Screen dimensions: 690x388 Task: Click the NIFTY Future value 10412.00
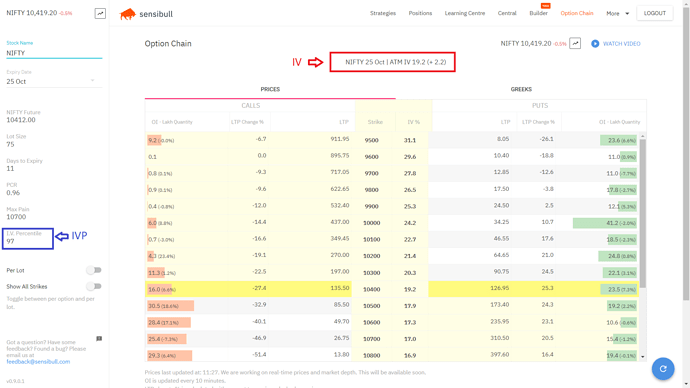click(x=21, y=120)
